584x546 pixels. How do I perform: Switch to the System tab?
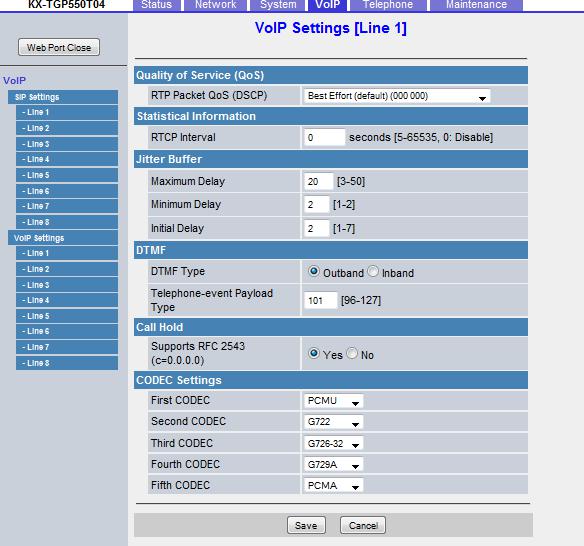click(278, 5)
